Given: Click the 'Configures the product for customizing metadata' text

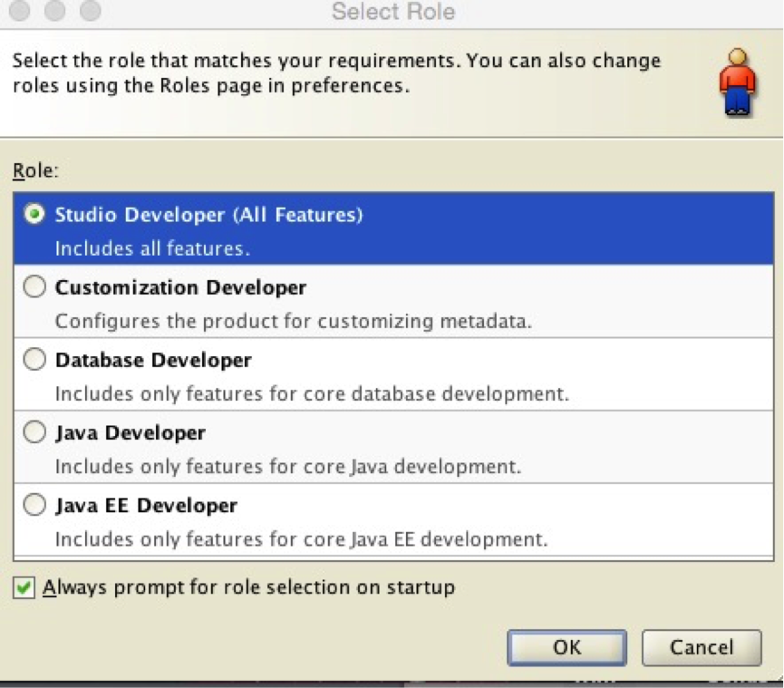Looking at the screenshot, I should (x=294, y=321).
